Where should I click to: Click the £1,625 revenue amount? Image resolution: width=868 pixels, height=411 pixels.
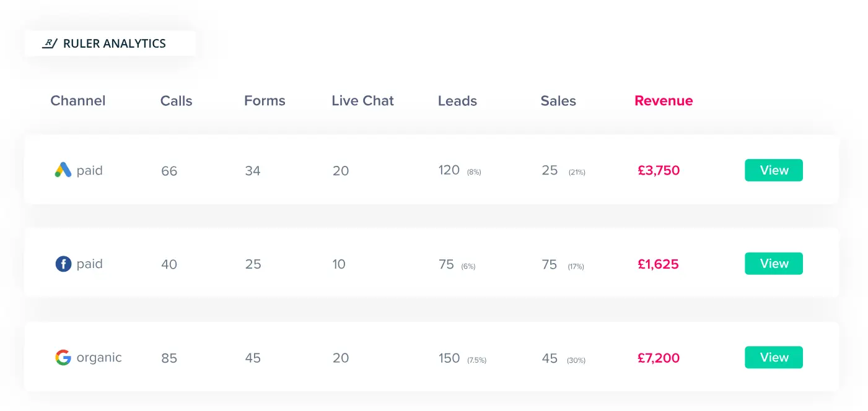click(x=659, y=263)
